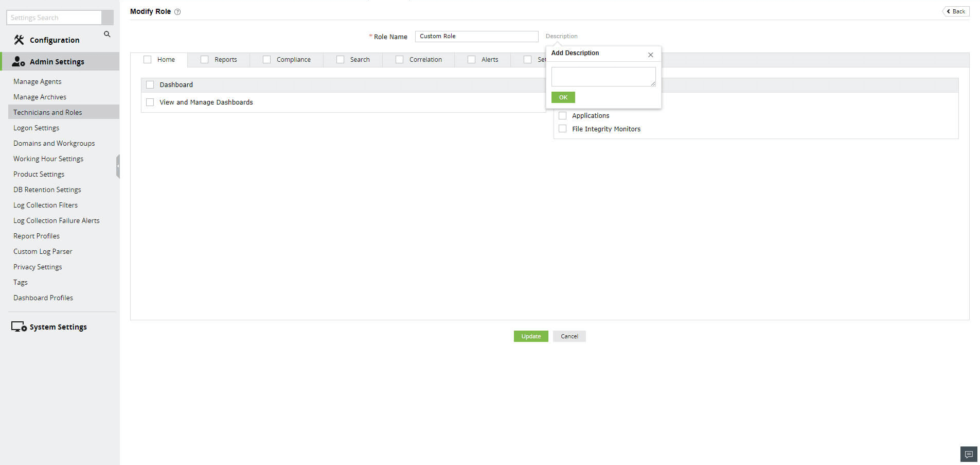Go Back from Modify Role
This screenshot has width=980, height=465.
[x=956, y=11]
